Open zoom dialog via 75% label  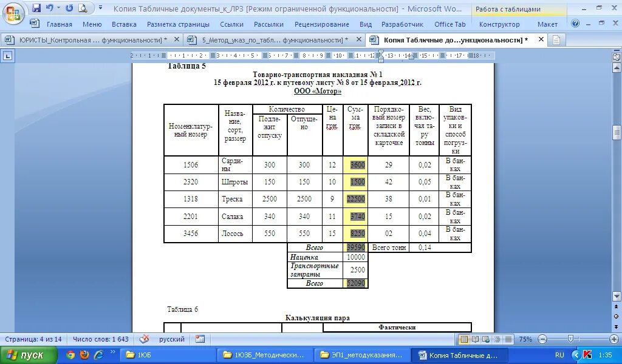pos(525,340)
